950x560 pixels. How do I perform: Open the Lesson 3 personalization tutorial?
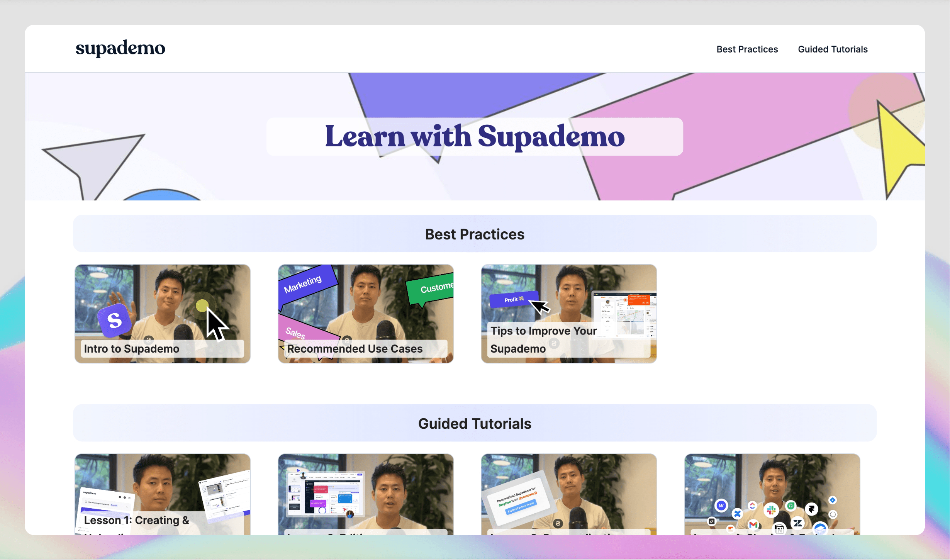tap(568, 498)
